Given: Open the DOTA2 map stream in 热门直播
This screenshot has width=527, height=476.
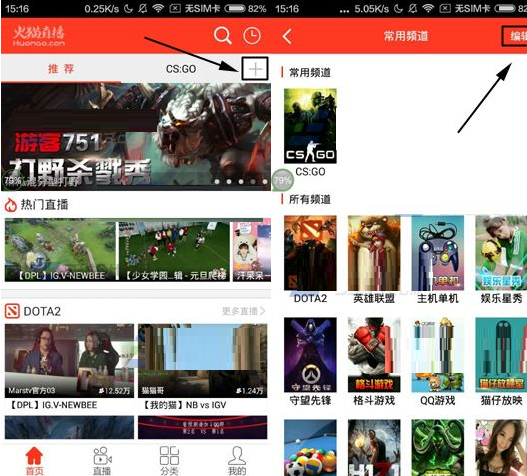Looking at the screenshot, I should coord(60,250).
